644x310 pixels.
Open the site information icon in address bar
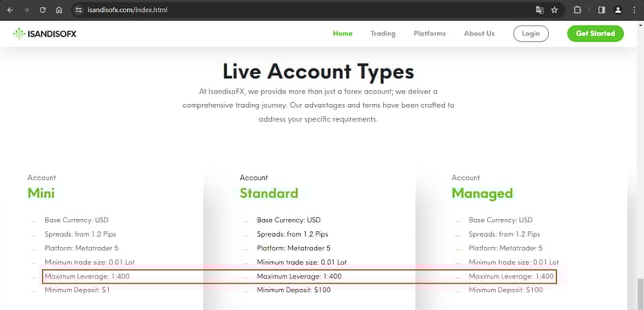coord(79,10)
